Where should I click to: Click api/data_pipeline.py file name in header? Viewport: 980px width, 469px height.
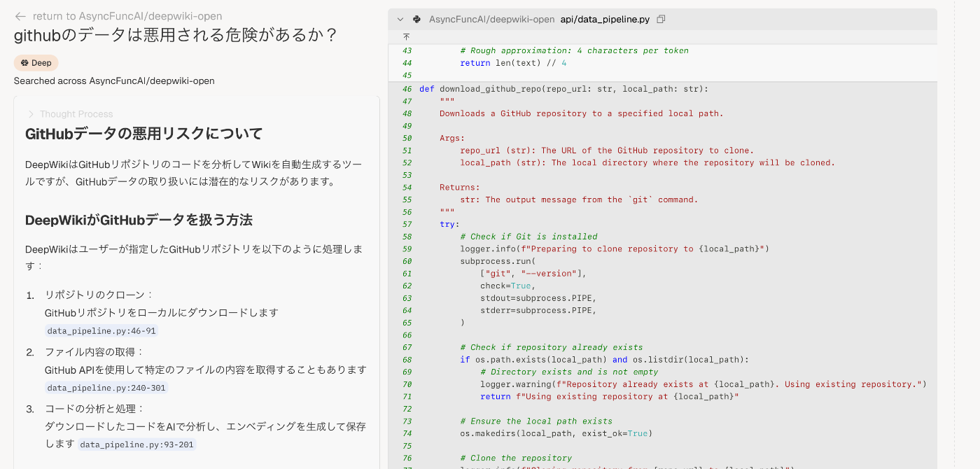click(x=605, y=20)
